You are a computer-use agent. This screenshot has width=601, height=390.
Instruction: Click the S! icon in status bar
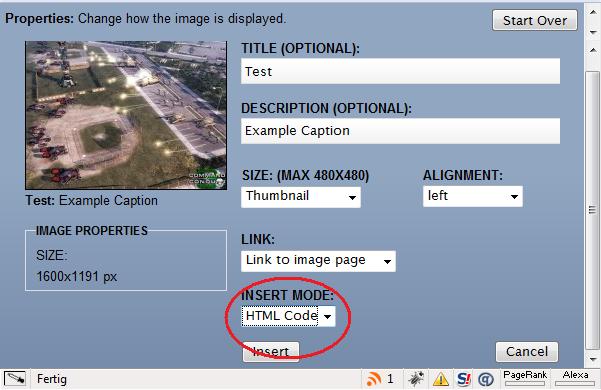pyautogui.click(x=464, y=379)
